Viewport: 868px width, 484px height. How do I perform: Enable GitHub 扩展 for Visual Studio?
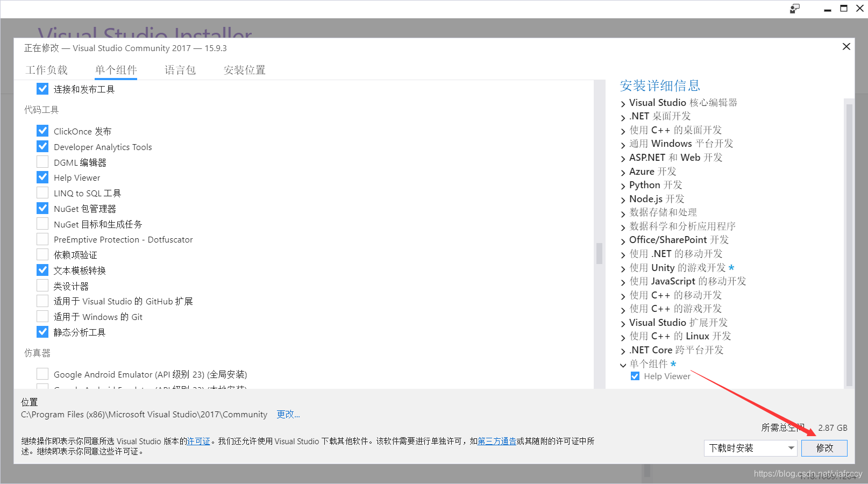click(42, 301)
